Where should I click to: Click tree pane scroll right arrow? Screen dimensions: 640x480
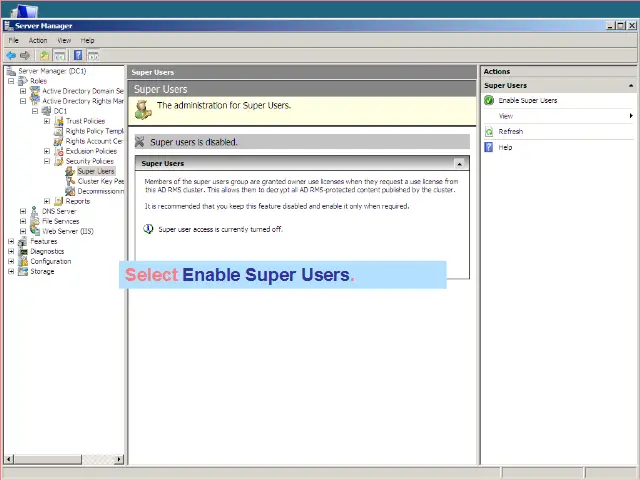(x=119, y=459)
